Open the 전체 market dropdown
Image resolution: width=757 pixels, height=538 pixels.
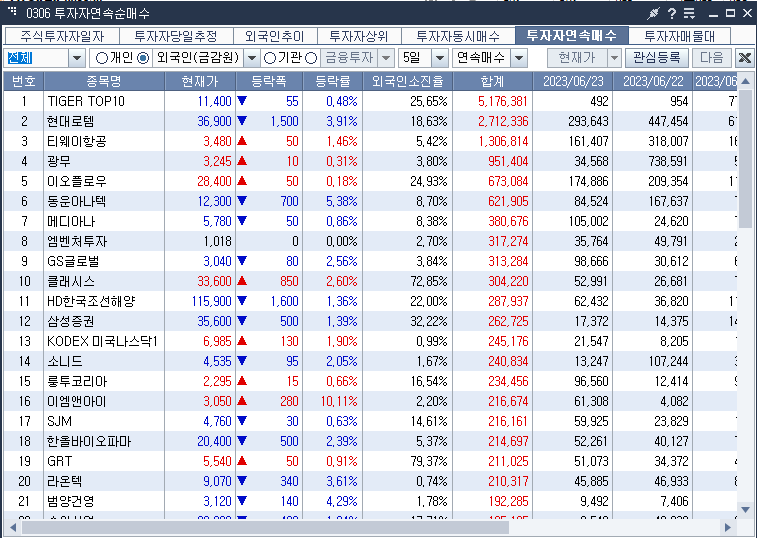(x=77, y=58)
